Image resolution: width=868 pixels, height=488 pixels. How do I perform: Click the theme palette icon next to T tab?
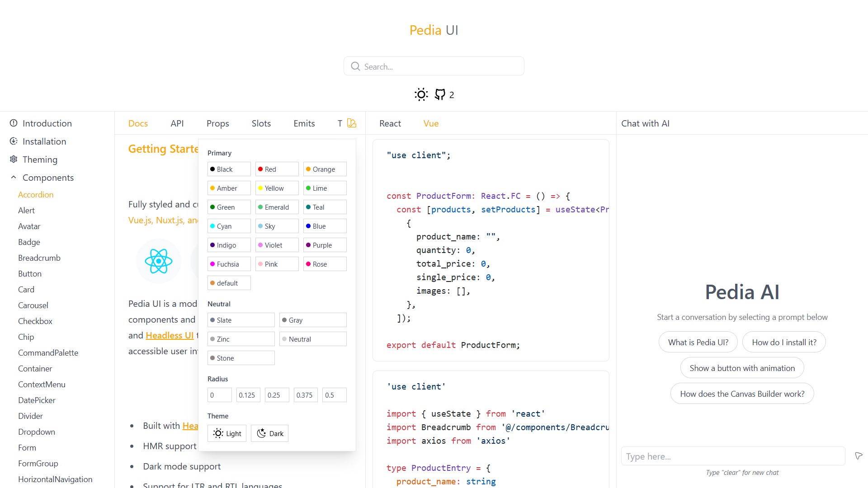352,123
